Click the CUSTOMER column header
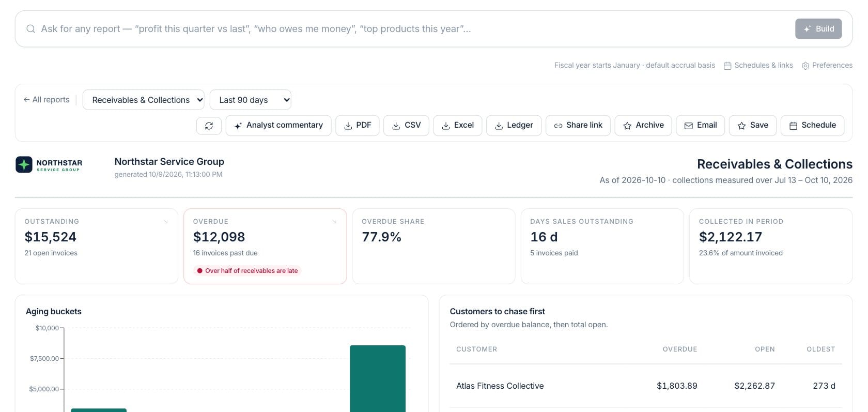The image size is (868, 412). point(477,349)
